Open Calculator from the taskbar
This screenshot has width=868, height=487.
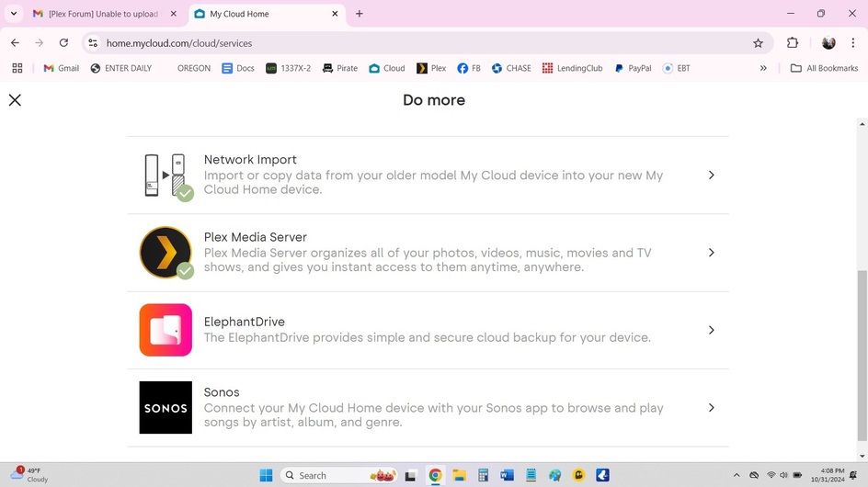point(484,475)
